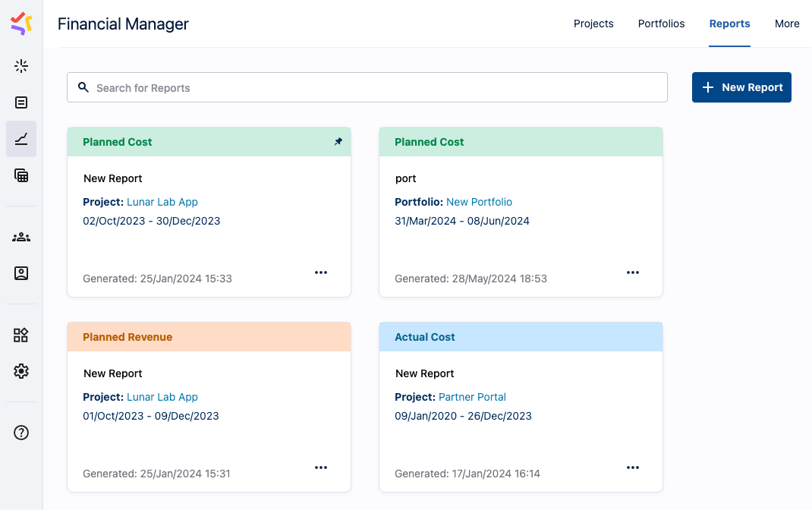The width and height of the screenshot is (812, 510).
Task: Switch to the Projects tab
Action: click(593, 24)
